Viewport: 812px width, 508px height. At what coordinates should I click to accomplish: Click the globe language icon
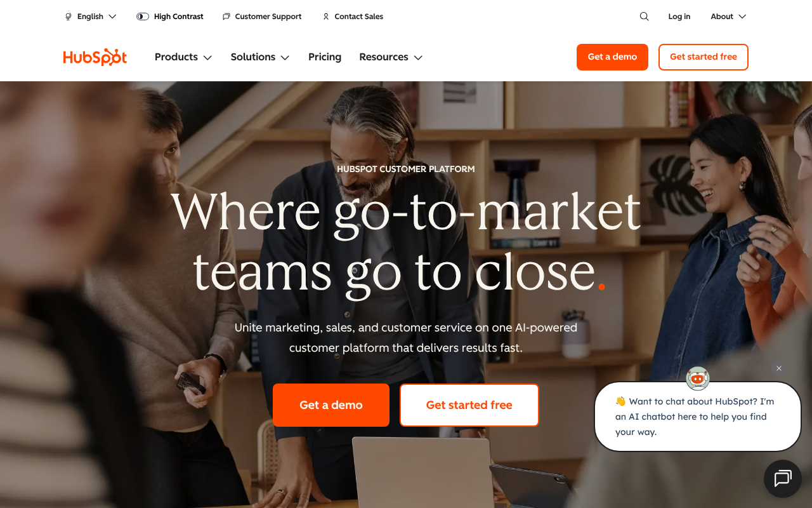coord(69,17)
